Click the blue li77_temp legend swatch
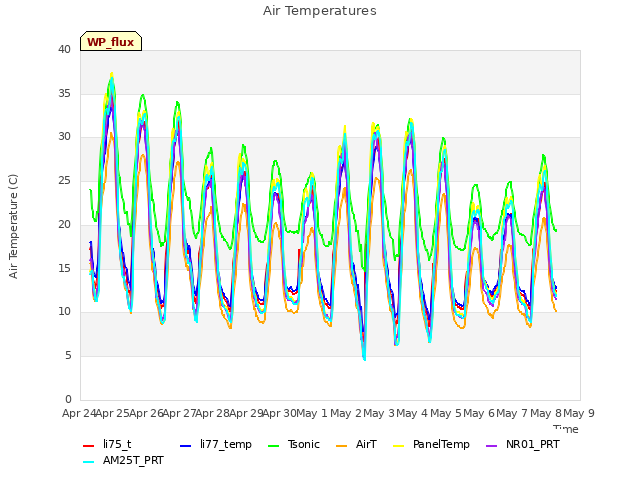Screen dimensions: 640x480 pyautogui.click(x=186, y=446)
